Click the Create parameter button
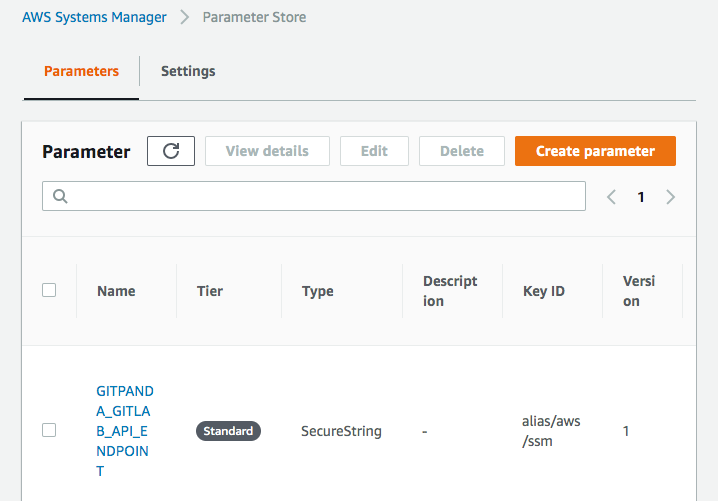The image size is (718, 501). coord(595,151)
